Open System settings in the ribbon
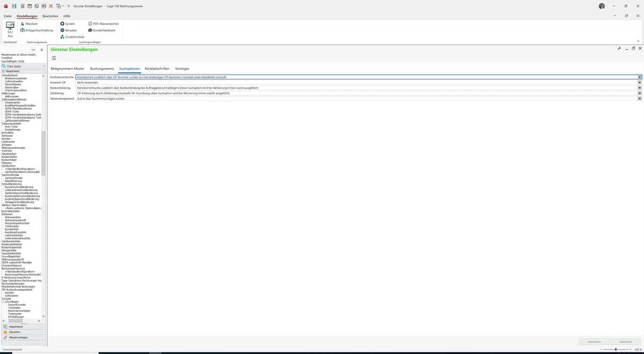The width and height of the screenshot is (644, 354). [x=68, y=24]
